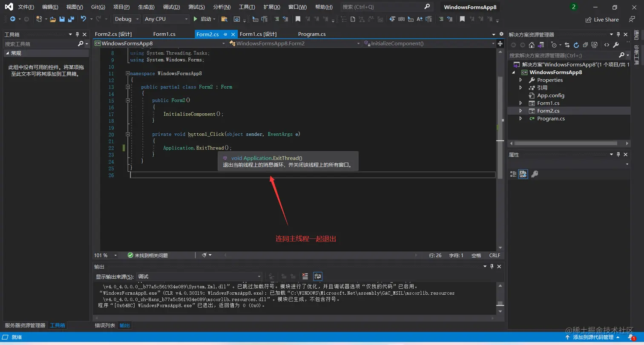644x345 pixels.
Task: Pin the Solution Explorer panel with the pushpin
Action: tap(618, 34)
